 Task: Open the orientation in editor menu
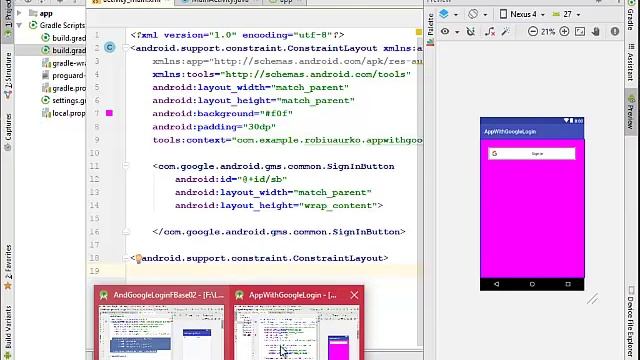[x=478, y=14]
